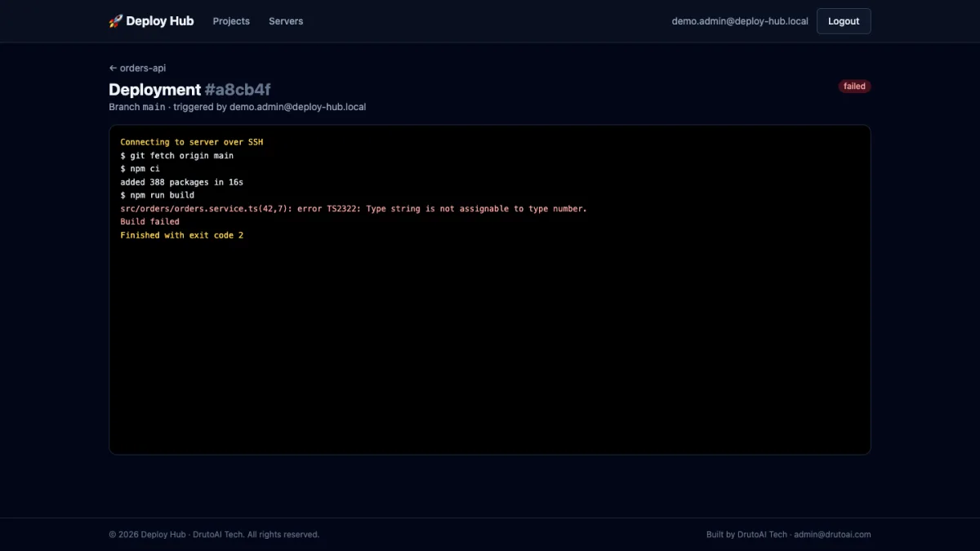Viewport: 980px width, 551px height.
Task: Go back to orders-api project
Action: click(137, 68)
